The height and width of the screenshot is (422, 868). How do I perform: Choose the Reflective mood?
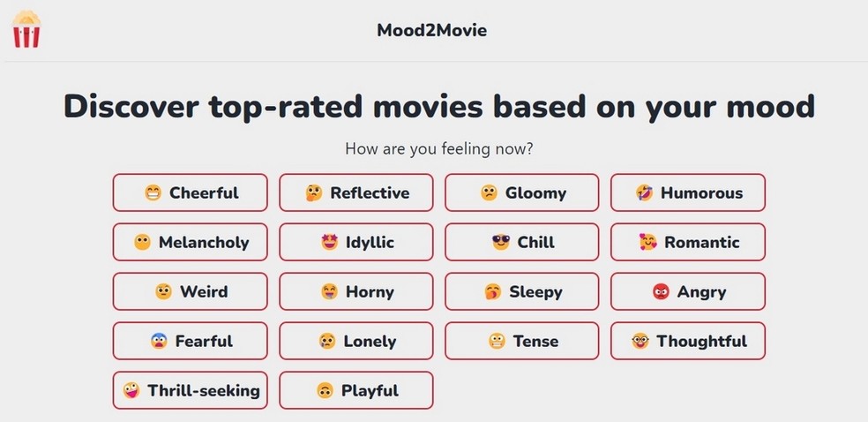click(x=355, y=192)
